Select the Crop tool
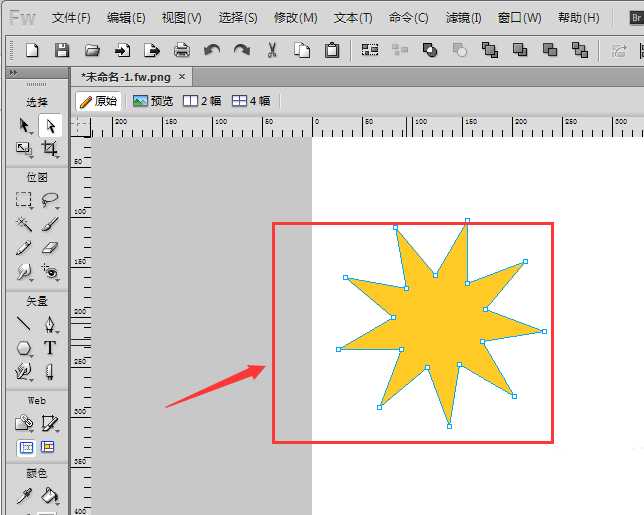Screen dimensions: 644x515 (x=49, y=149)
